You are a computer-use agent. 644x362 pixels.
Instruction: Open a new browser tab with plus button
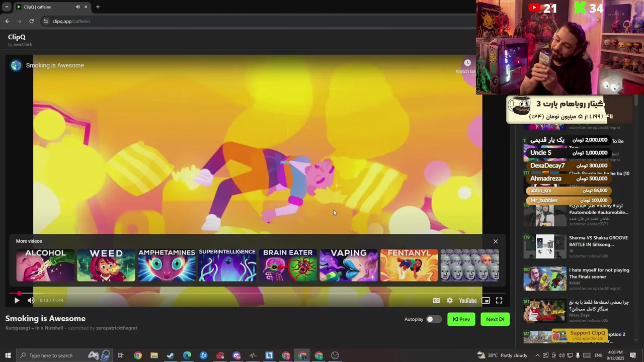98,7
